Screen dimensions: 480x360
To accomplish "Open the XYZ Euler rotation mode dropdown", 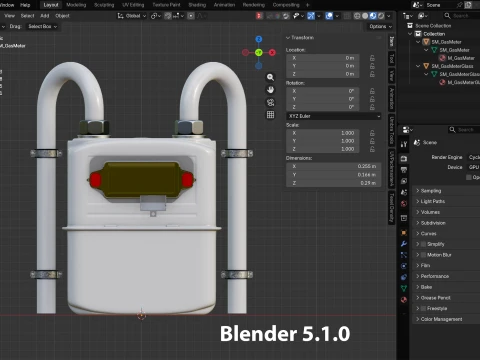I will pos(333,116).
